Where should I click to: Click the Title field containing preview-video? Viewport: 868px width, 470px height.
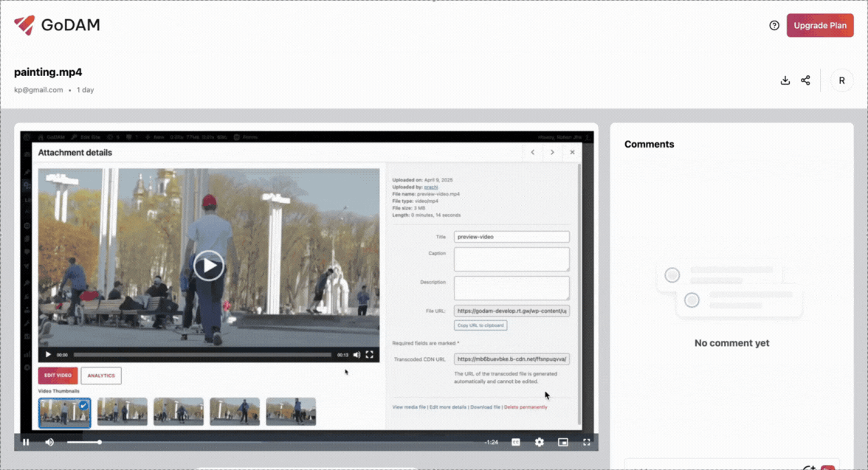[x=512, y=237]
